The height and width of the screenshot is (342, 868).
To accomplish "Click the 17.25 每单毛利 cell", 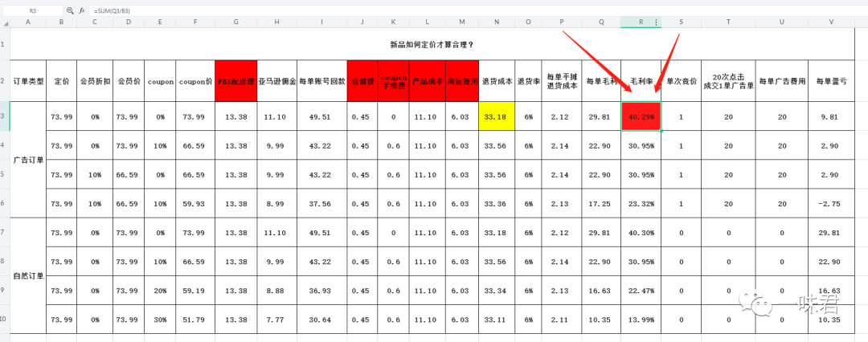I will [601, 203].
